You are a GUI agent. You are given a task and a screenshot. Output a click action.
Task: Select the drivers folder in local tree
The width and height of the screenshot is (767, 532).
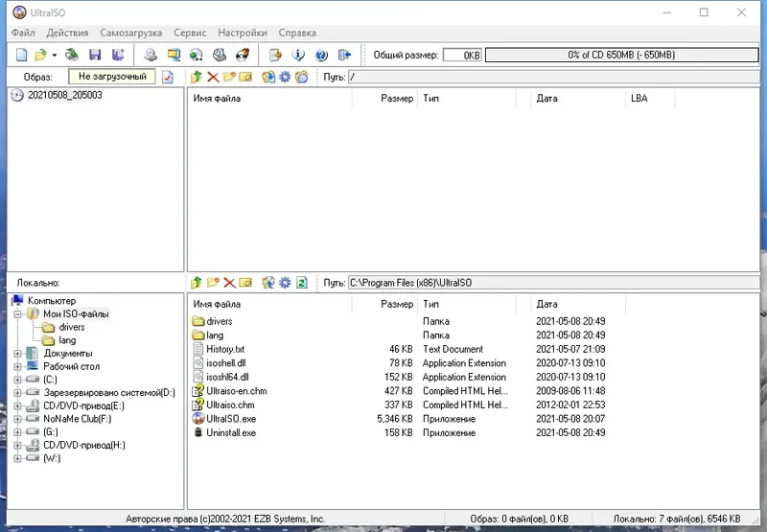[x=71, y=327]
